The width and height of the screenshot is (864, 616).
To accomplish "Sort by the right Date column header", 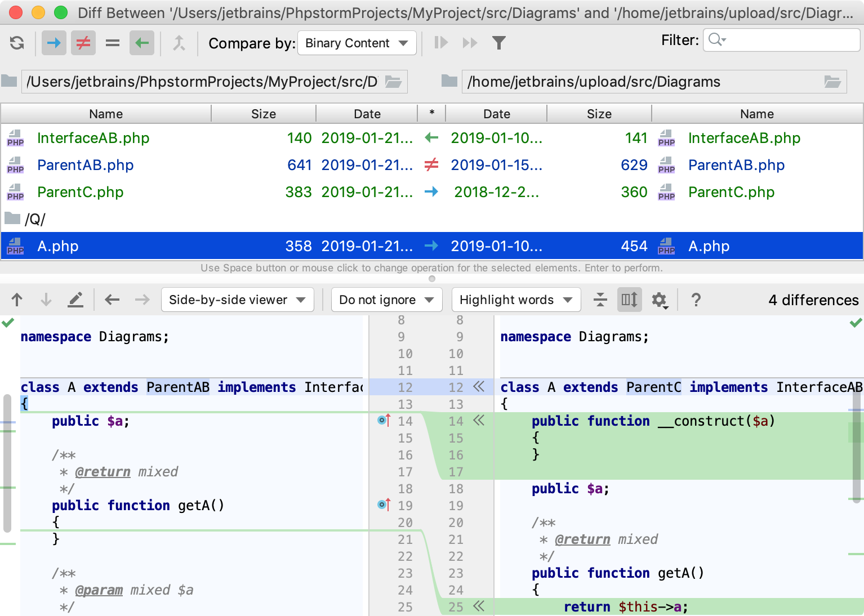I will (497, 114).
